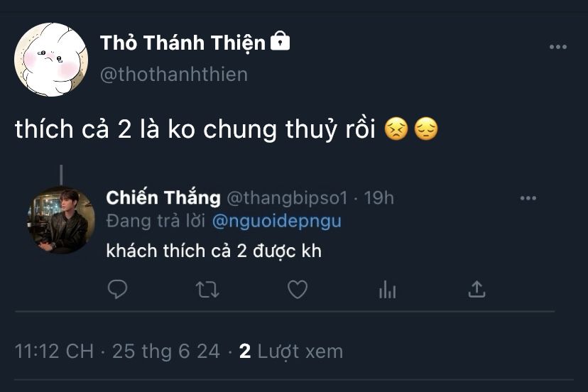
Task: Visit the @thothanhthien handle
Action: (174, 75)
